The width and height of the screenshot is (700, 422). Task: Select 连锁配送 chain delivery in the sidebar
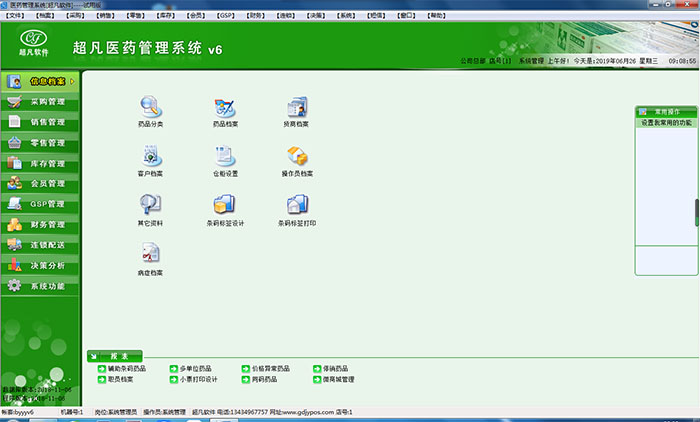(40, 245)
